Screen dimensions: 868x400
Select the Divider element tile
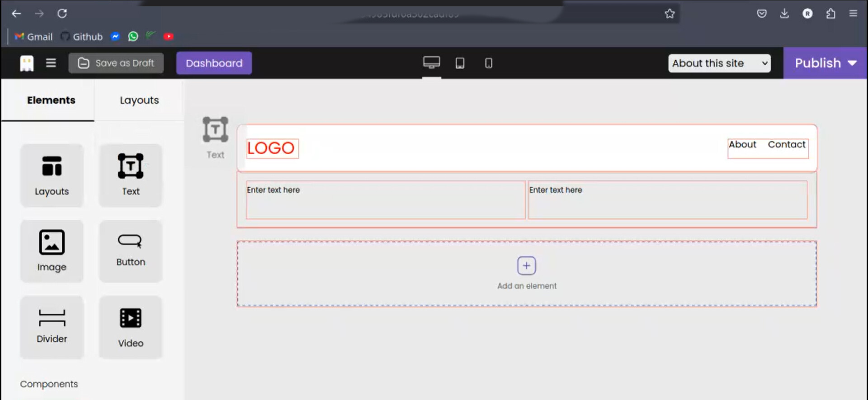click(52, 327)
